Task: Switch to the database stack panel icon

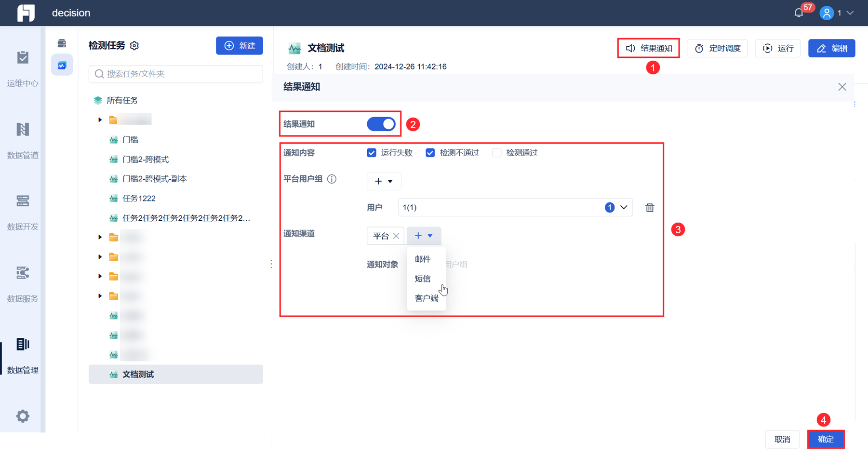Action: click(62, 43)
